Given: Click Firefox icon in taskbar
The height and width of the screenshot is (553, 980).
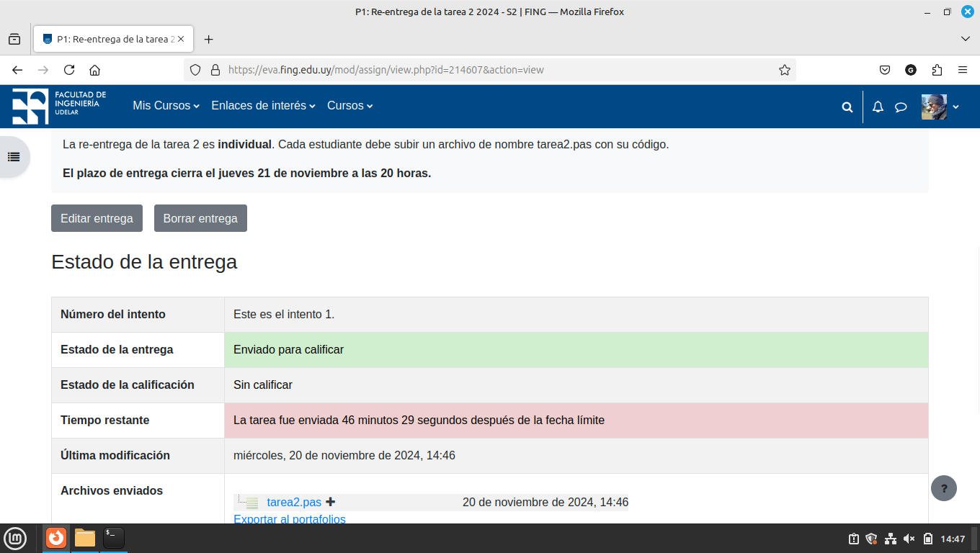Looking at the screenshot, I should click(56, 538).
